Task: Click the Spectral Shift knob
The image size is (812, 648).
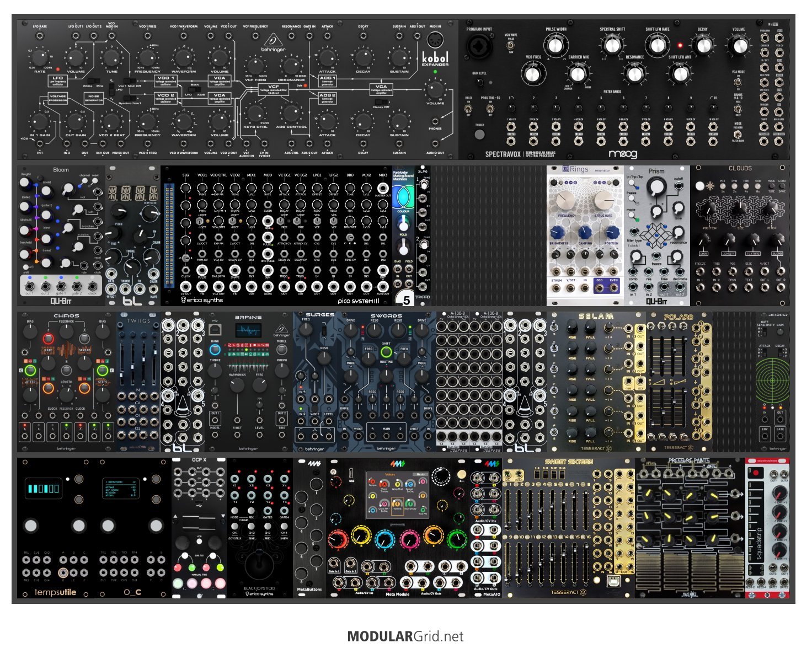Action: coord(612,45)
